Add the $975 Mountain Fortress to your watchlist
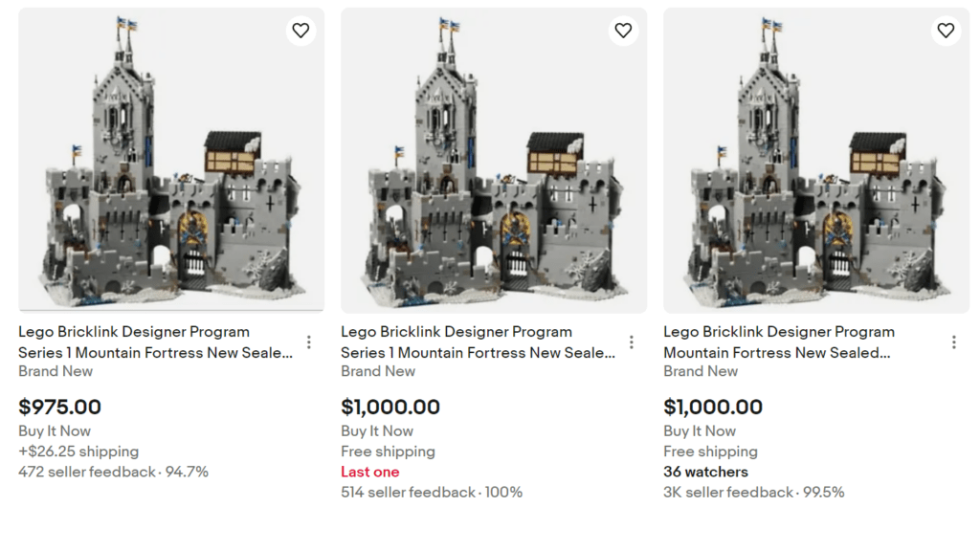The image size is (980, 551). 301,30
